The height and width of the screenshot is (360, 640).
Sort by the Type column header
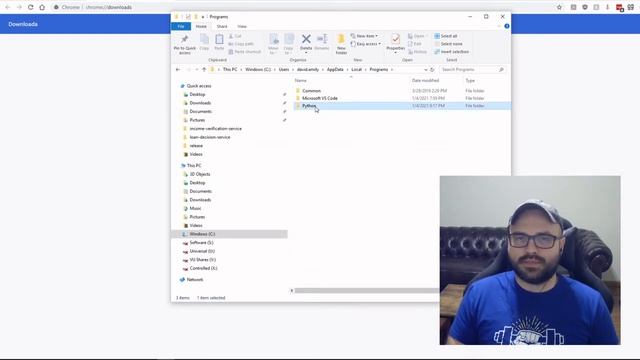[x=470, y=80]
